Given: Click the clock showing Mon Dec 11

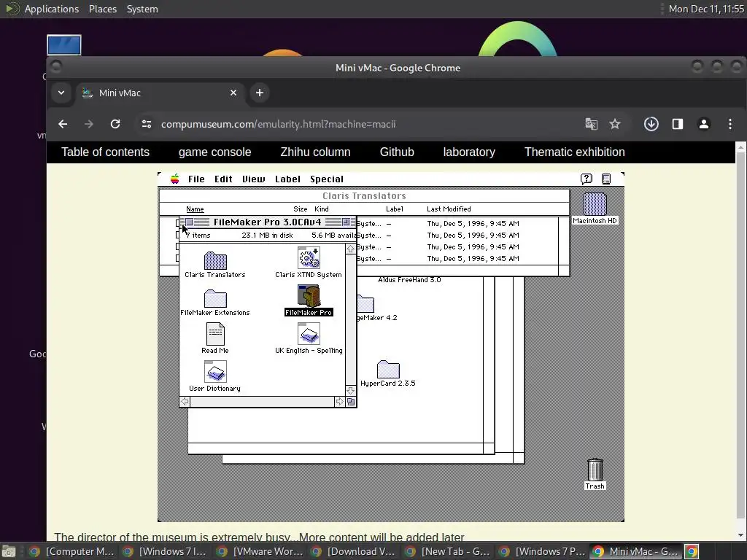Looking at the screenshot, I should (x=706, y=9).
